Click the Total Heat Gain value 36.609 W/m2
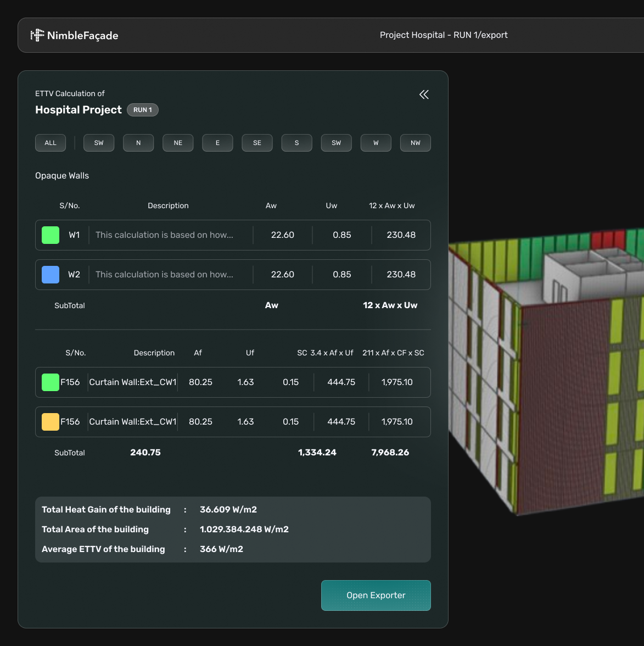The image size is (644, 646). pyautogui.click(x=228, y=510)
